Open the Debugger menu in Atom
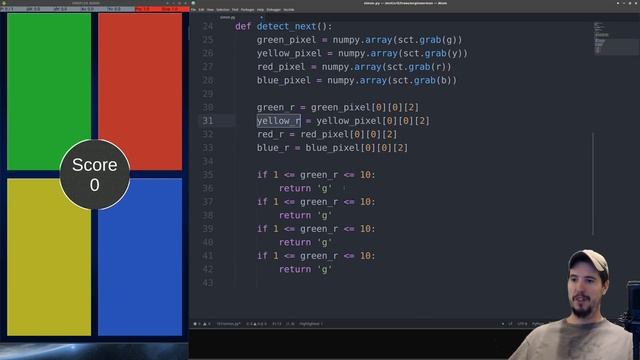Viewport: 640px width, 360px height. coord(274,10)
